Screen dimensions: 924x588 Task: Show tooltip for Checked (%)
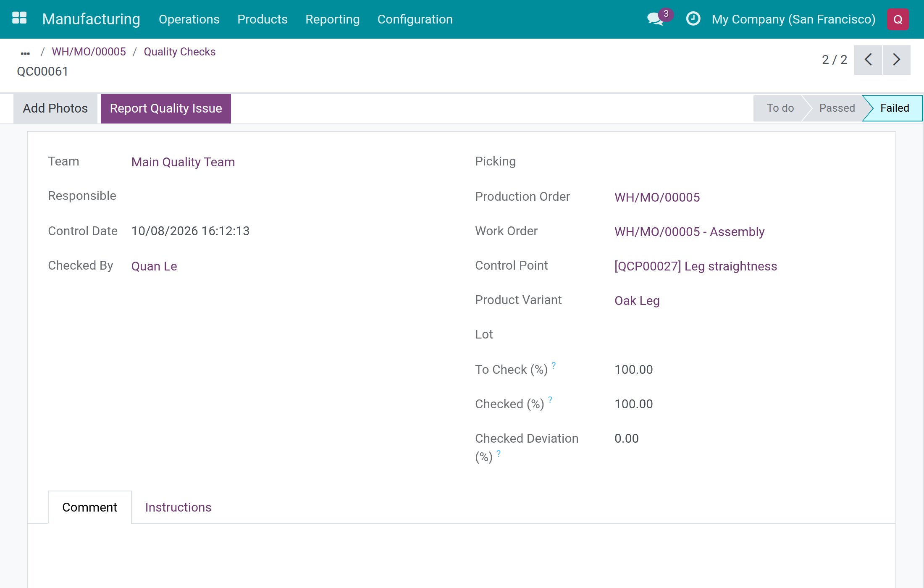pyautogui.click(x=550, y=400)
